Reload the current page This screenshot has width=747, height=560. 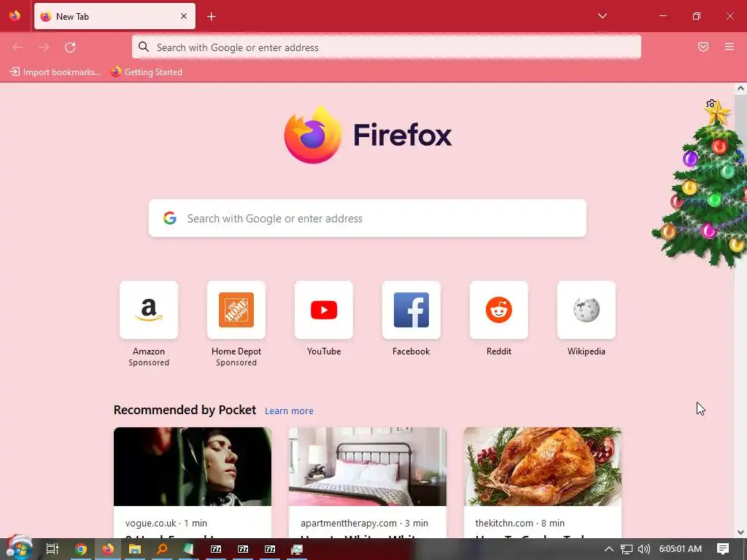coord(71,47)
